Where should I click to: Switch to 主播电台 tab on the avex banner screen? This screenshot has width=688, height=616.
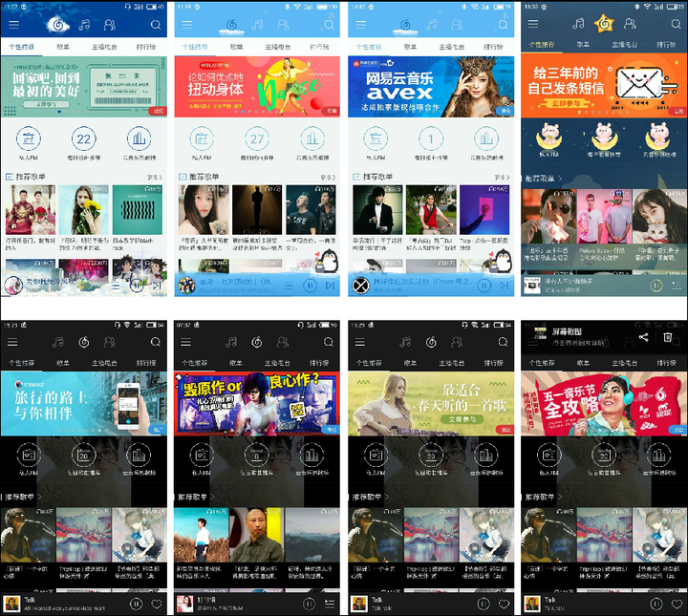(451, 47)
